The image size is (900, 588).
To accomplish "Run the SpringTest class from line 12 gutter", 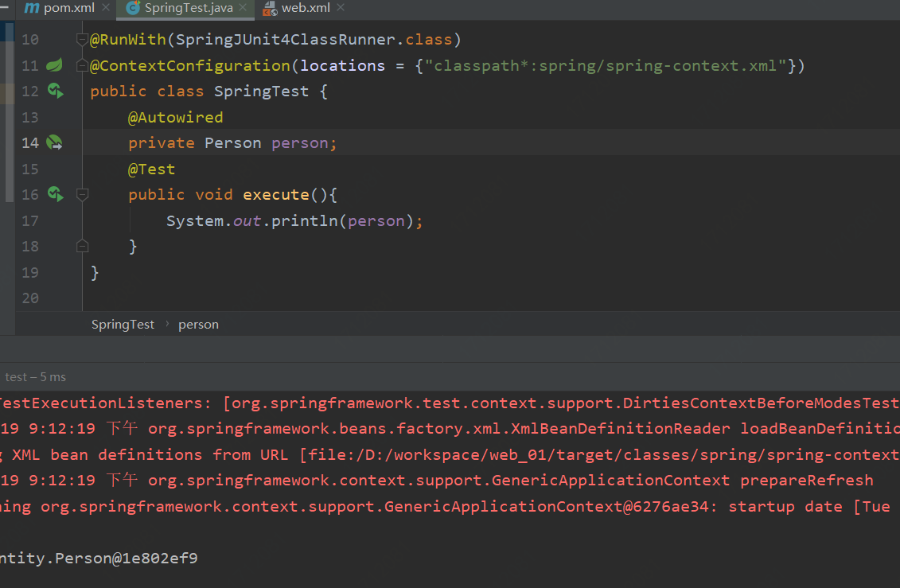I will click(55, 91).
